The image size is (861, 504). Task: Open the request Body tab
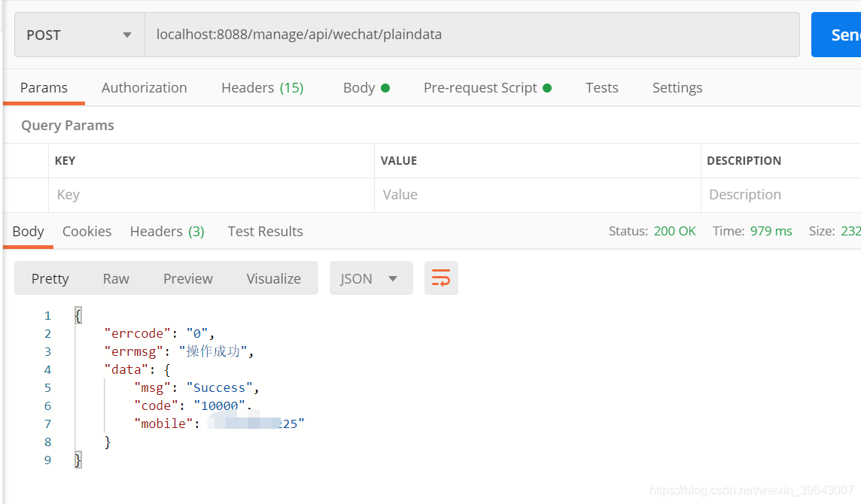click(367, 88)
